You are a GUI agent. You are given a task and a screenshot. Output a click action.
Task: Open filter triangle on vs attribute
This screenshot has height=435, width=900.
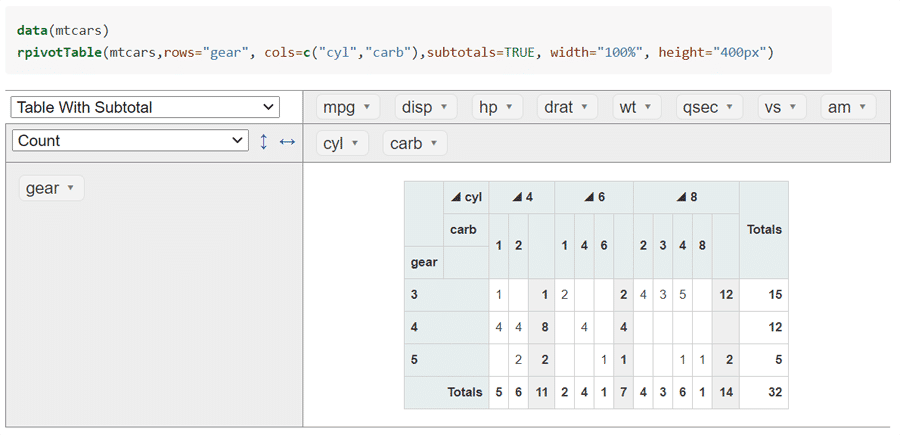click(793, 107)
